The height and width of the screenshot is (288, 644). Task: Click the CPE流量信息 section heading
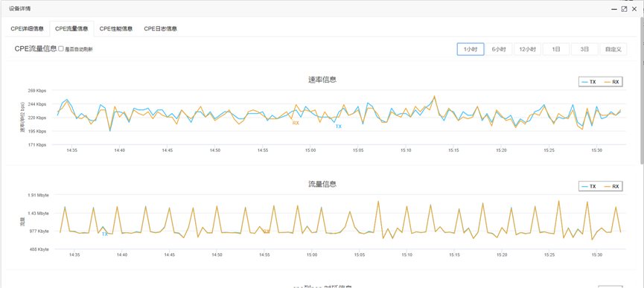click(36, 49)
